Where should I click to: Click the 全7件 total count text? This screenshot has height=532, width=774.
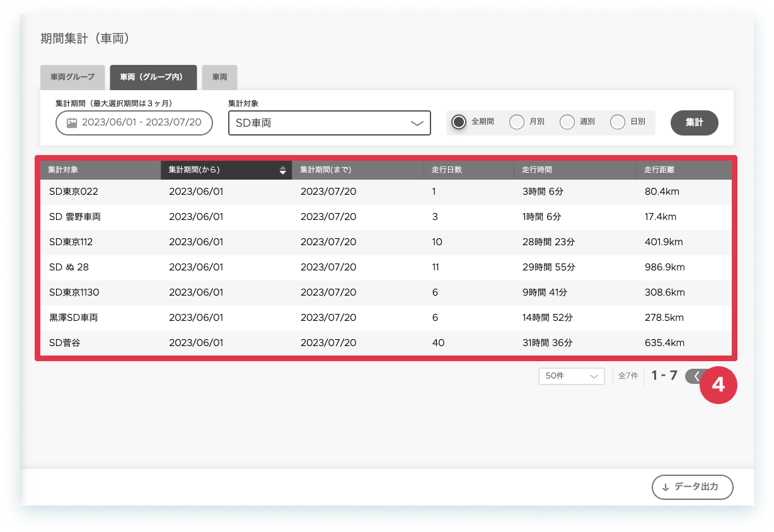[x=628, y=376]
